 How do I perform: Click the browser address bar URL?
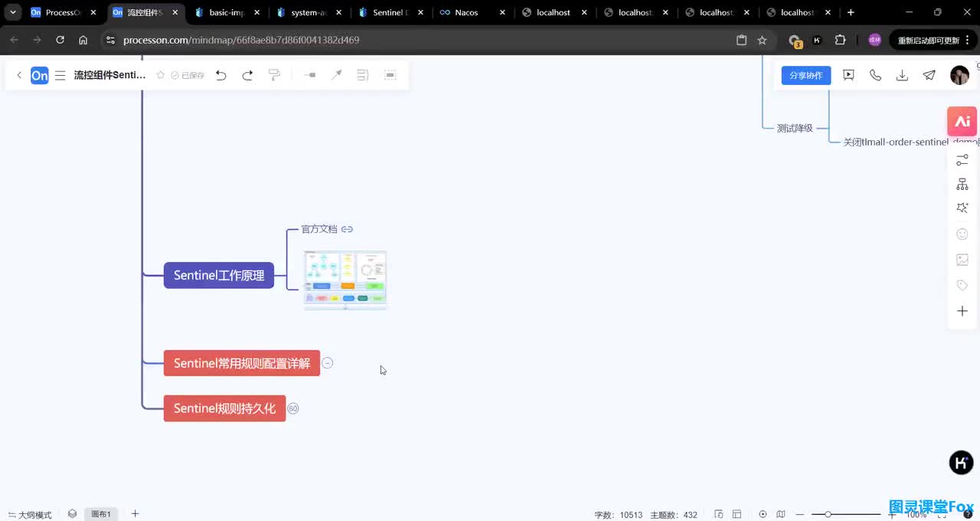click(x=241, y=40)
